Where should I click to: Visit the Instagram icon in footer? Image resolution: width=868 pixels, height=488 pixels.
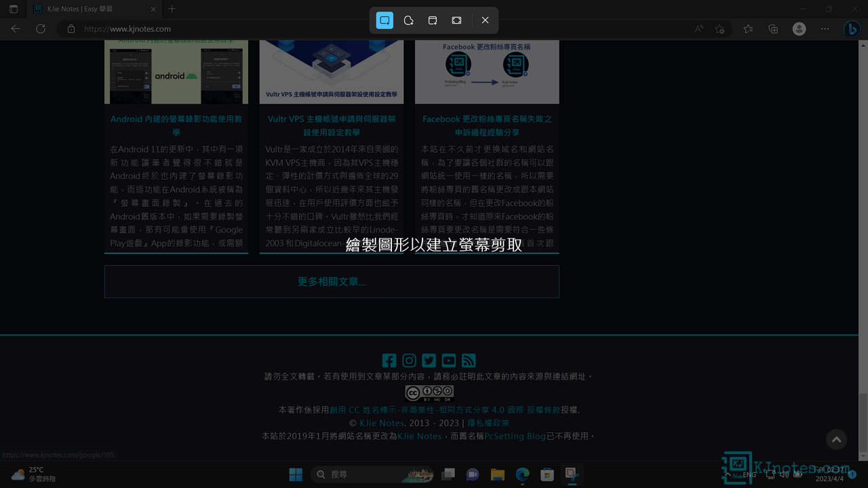[x=409, y=361]
